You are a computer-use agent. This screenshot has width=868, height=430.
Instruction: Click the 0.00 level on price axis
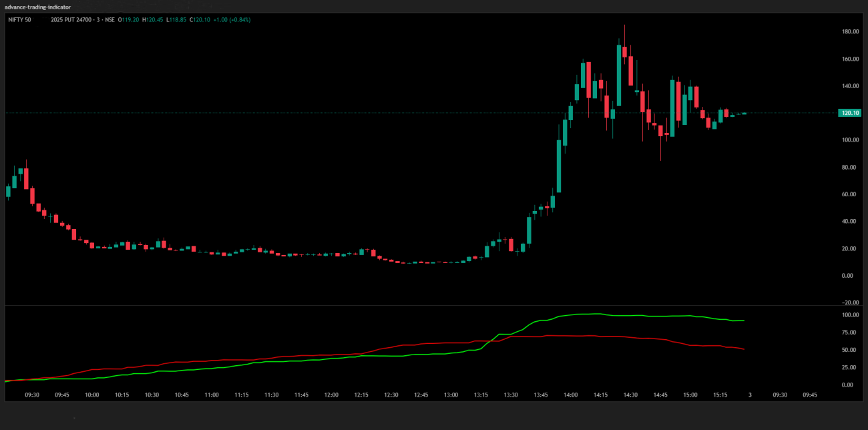coord(848,276)
